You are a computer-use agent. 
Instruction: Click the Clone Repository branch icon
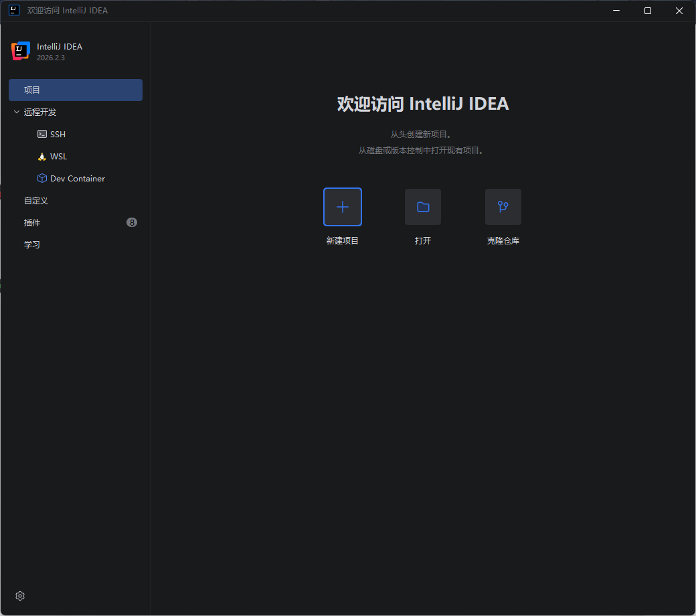pos(503,207)
